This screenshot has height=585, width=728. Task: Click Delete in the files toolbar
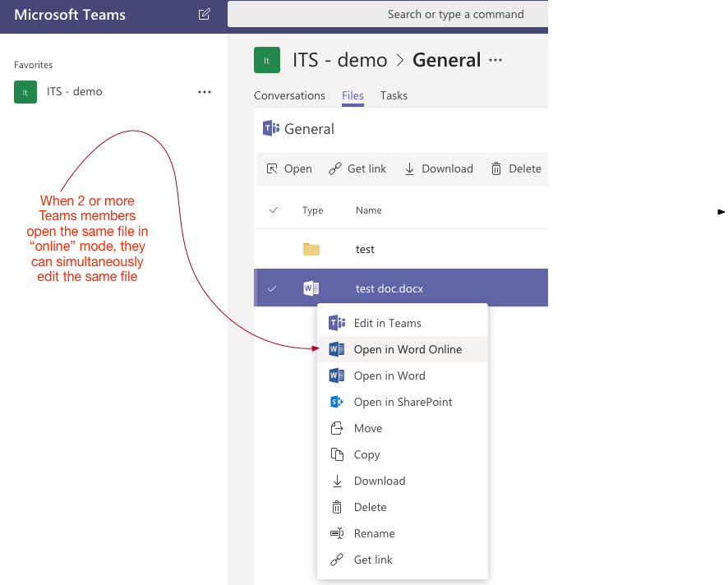pyautogui.click(x=516, y=168)
